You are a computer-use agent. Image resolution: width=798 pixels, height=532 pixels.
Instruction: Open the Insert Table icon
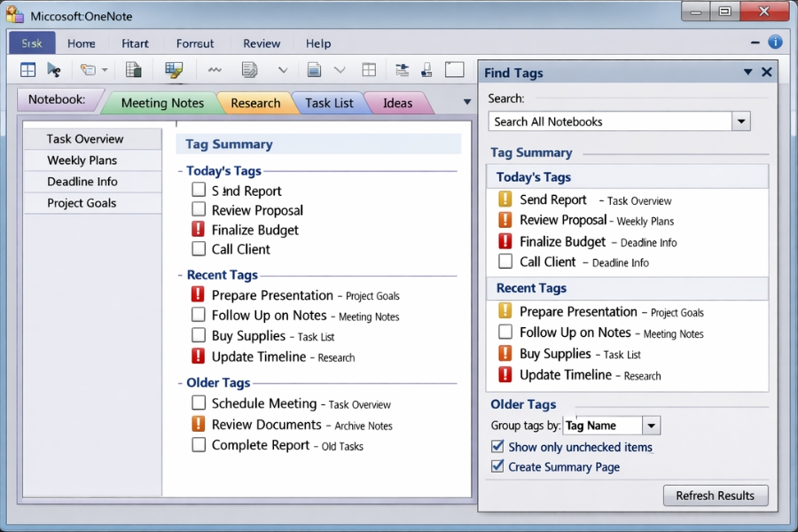pos(369,69)
